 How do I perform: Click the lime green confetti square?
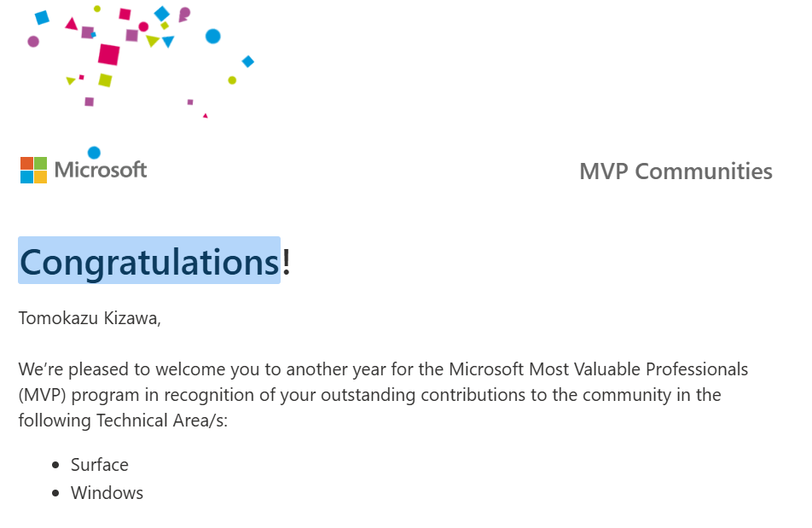click(x=105, y=80)
